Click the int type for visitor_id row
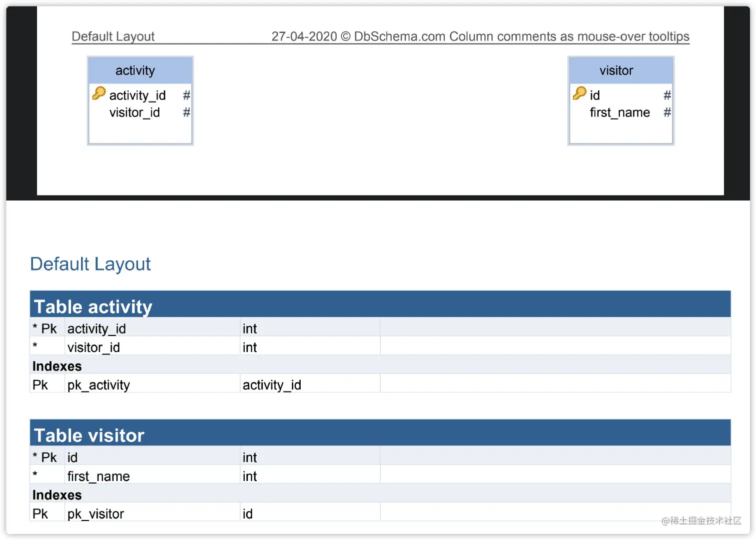Viewport: 756px width, 540px height. pyautogui.click(x=250, y=347)
